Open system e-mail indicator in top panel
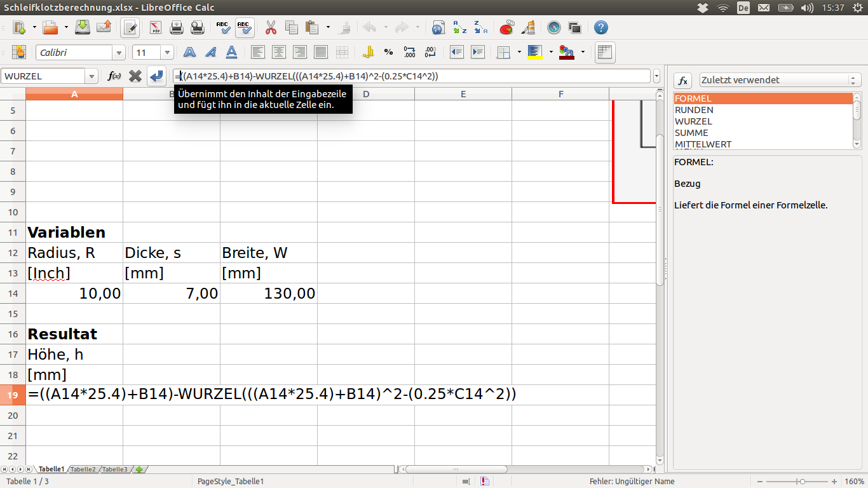The image size is (868, 488). click(x=764, y=8)
